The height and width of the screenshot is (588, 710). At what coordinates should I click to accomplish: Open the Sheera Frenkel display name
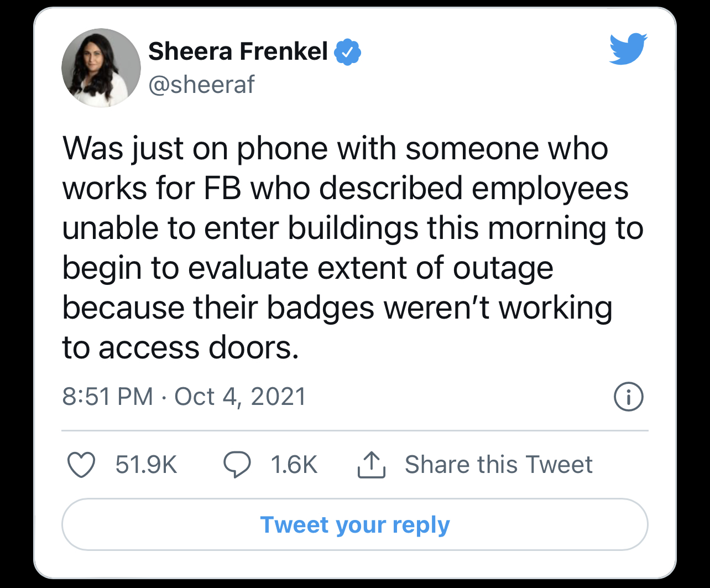pos(238,52)
